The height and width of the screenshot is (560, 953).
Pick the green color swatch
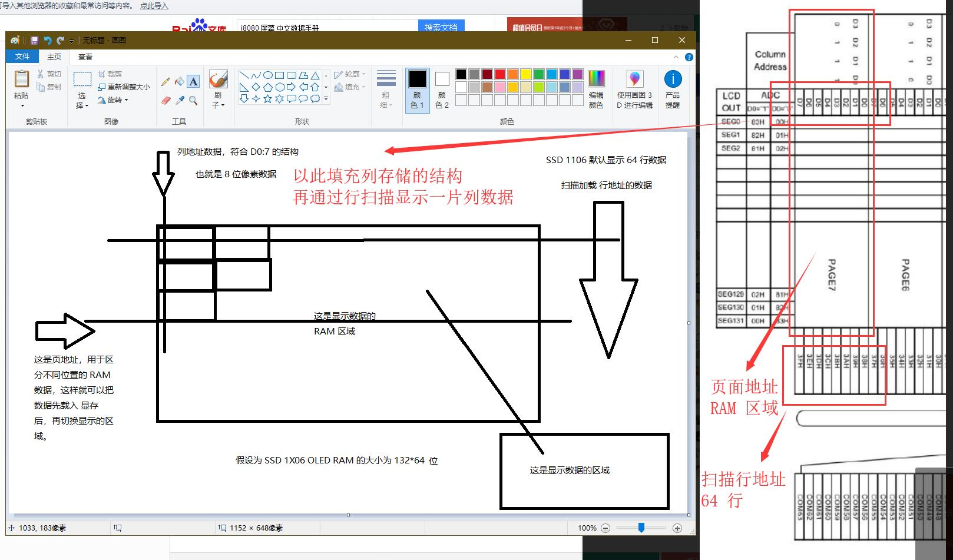539,74
